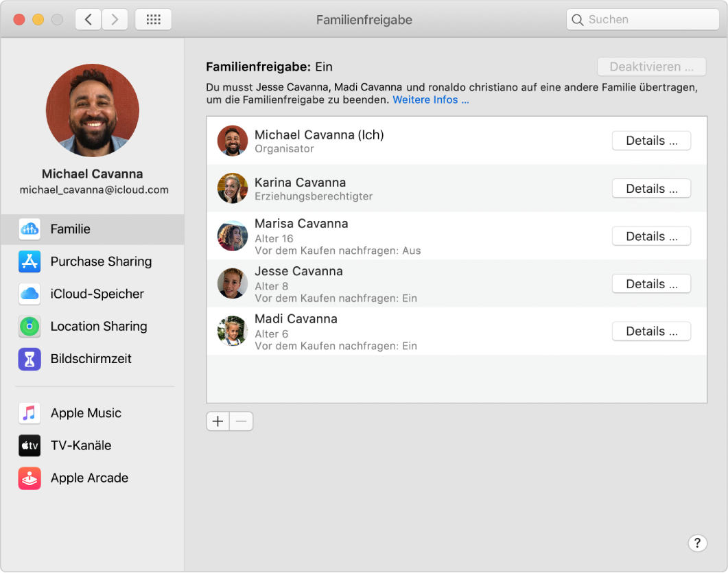
Task: Click Michael Cavanna's avatar in member list
Action: point(232,141)
